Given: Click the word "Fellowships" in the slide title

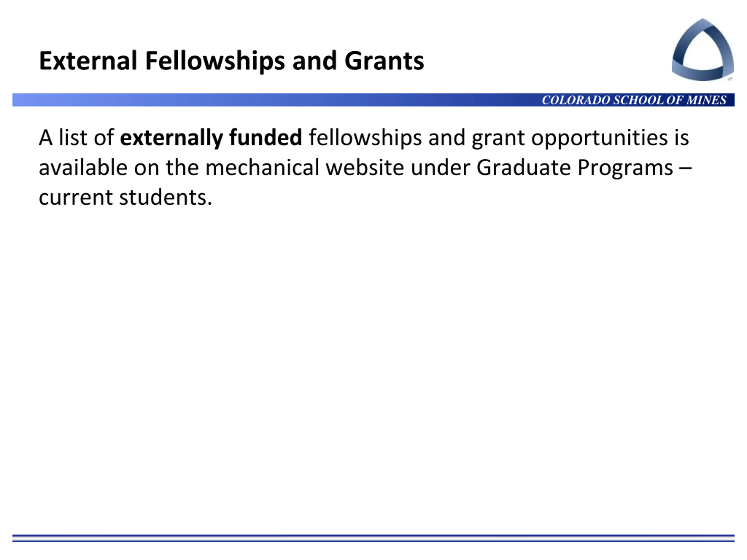Looking at the screenshot, I should (215, 61).
